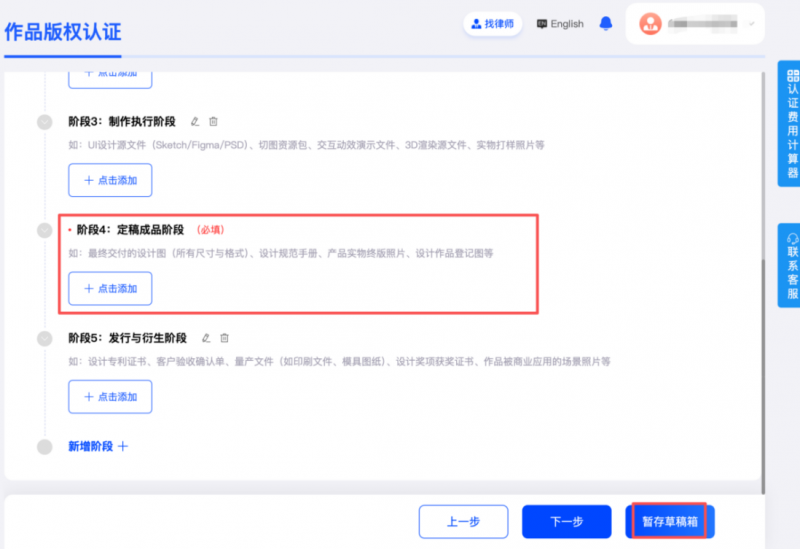Remove 阶段5 发行与衍生阶段 using trash icon
Screen dimensions: 800x549
(x=225, y=338)
